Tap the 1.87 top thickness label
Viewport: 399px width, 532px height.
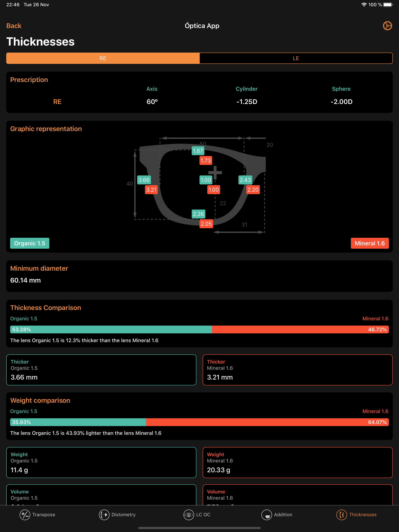198,151
